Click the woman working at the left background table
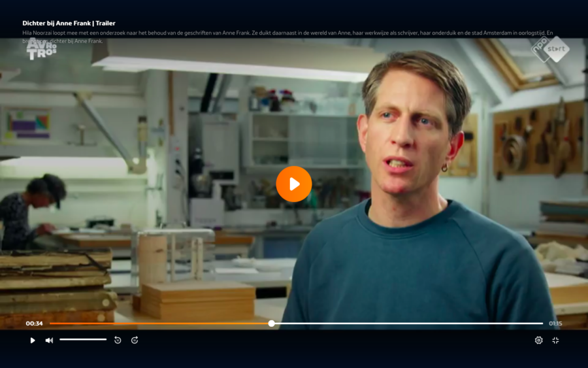The image size is (588, 368). [x=32, y=212]
